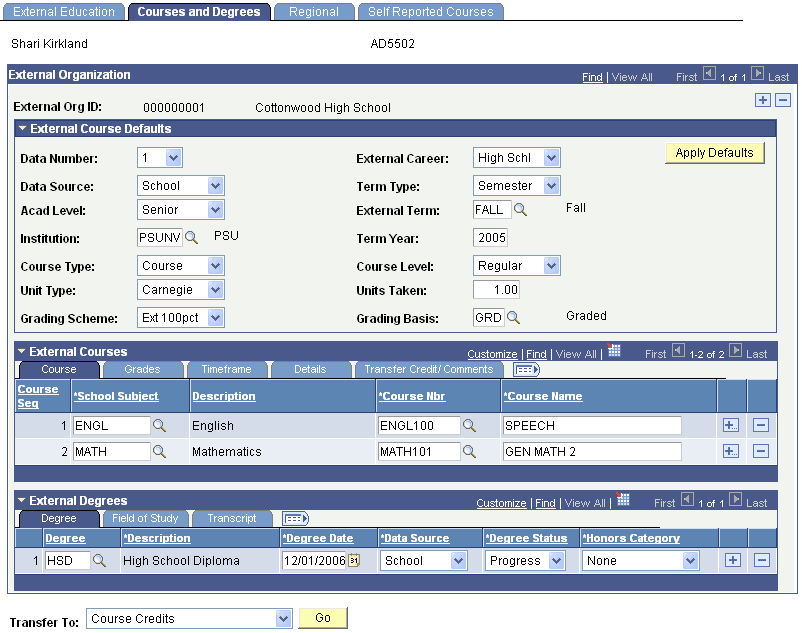This screenshot has width=802, height=633.
Task: Click the Apply Defaults button
Action: point(716,150)
